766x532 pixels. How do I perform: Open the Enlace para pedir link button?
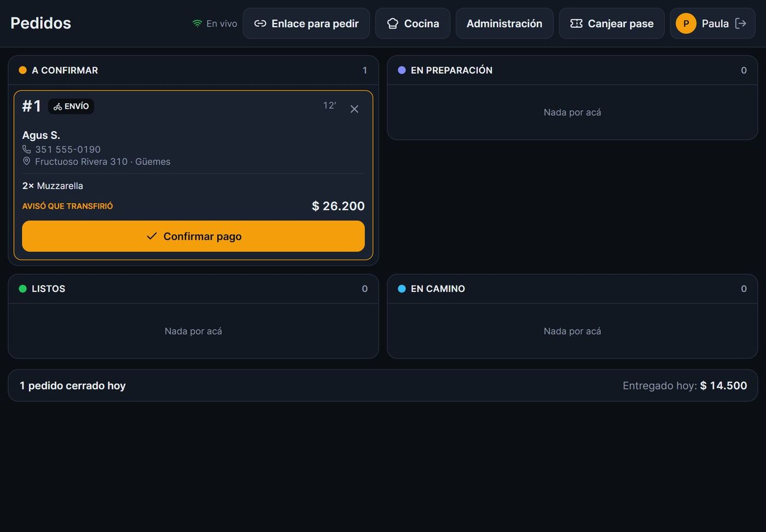click(x=306, y=24)
